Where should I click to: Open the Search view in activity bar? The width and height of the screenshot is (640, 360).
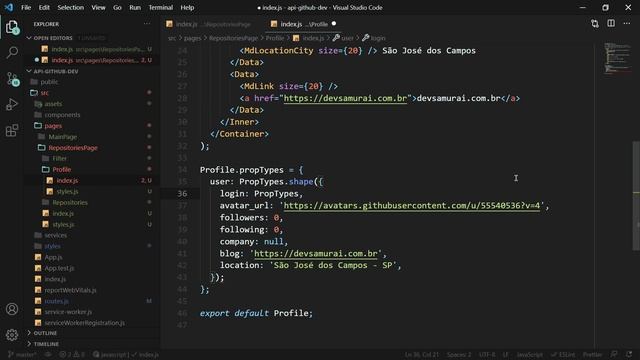12,52
